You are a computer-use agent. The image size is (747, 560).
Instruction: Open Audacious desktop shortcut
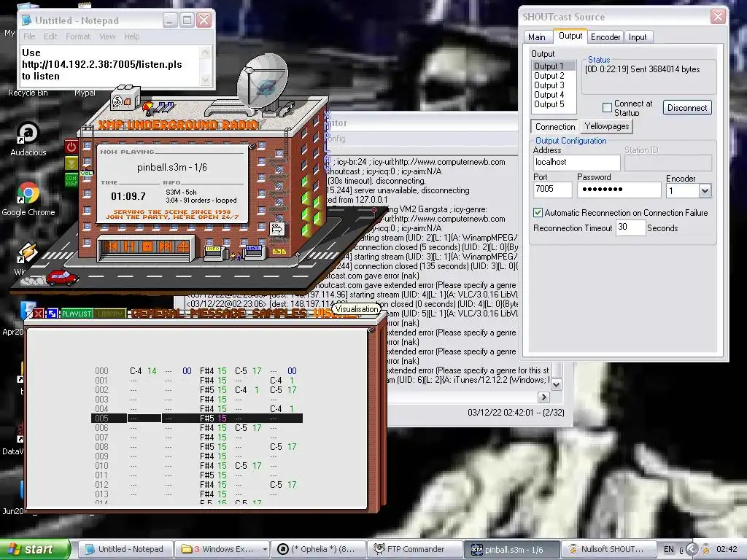pos(28,138)
